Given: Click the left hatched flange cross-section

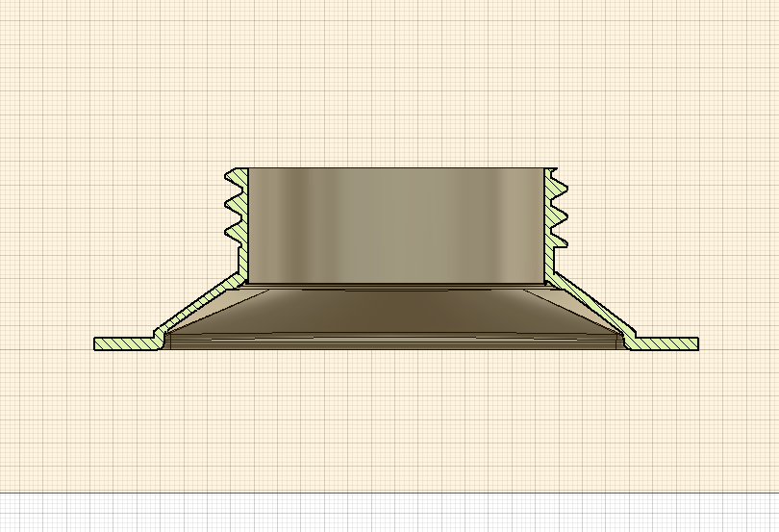Looking at the screenshot, I should (x=127, y=343).
